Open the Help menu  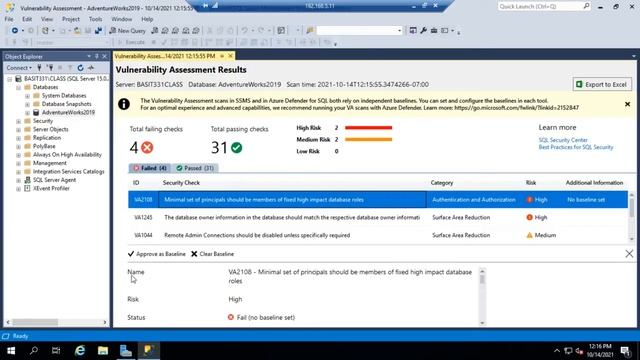pyautogui.click(x=147, y=19)
